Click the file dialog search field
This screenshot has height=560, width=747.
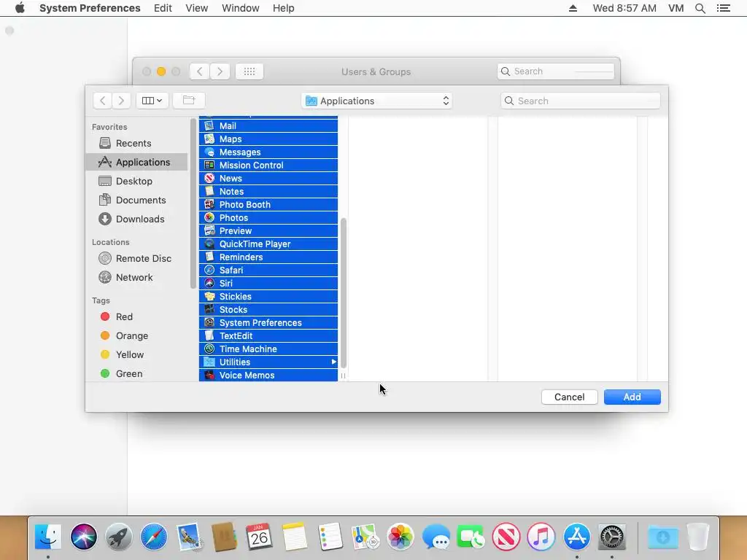pyautogui.click(x=580, y=101)
